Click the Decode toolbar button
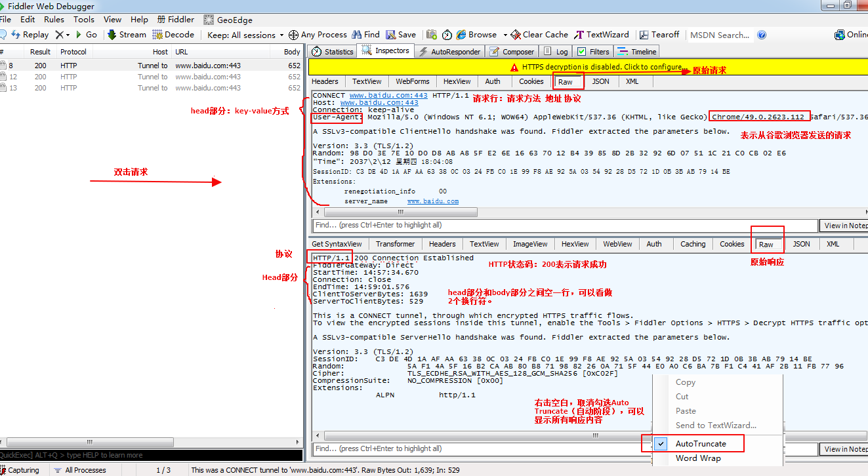Screen dimensions: 868x476 [173, 35]
